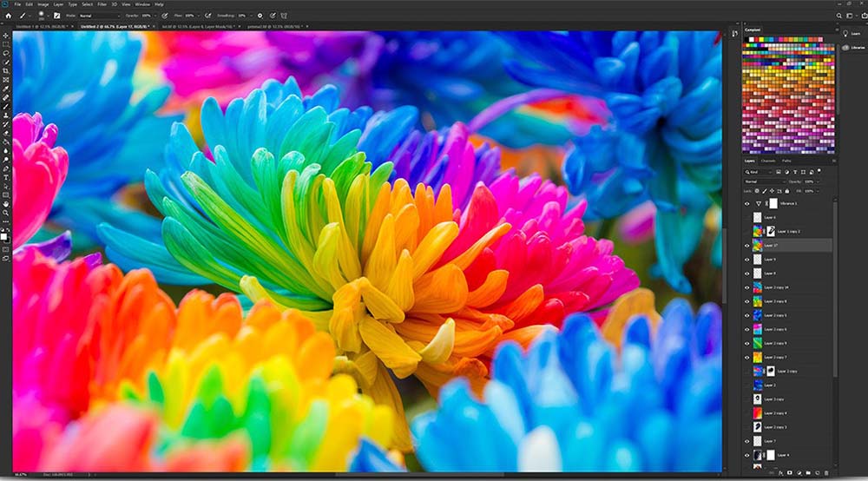Hide Layer 7 using its eye icon

click(746, 441)
